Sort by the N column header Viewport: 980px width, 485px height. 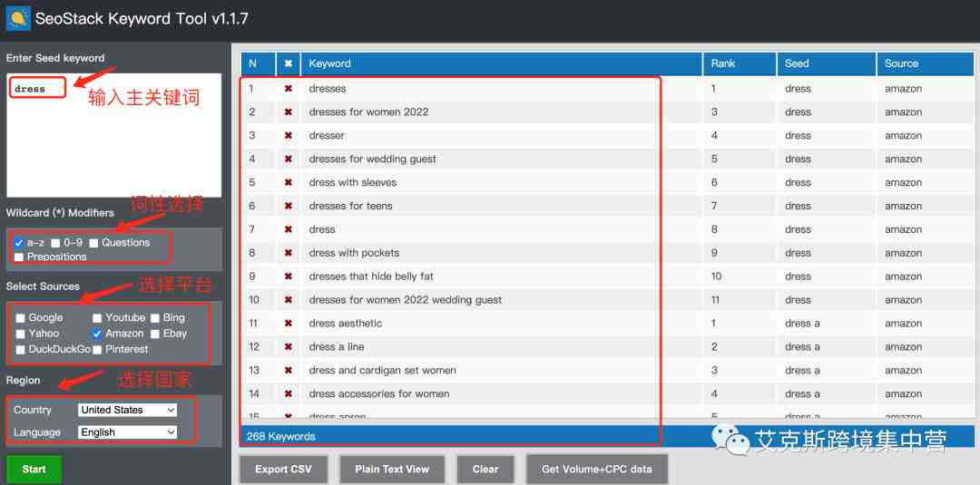pyautogui.click(x=258, y=63)
